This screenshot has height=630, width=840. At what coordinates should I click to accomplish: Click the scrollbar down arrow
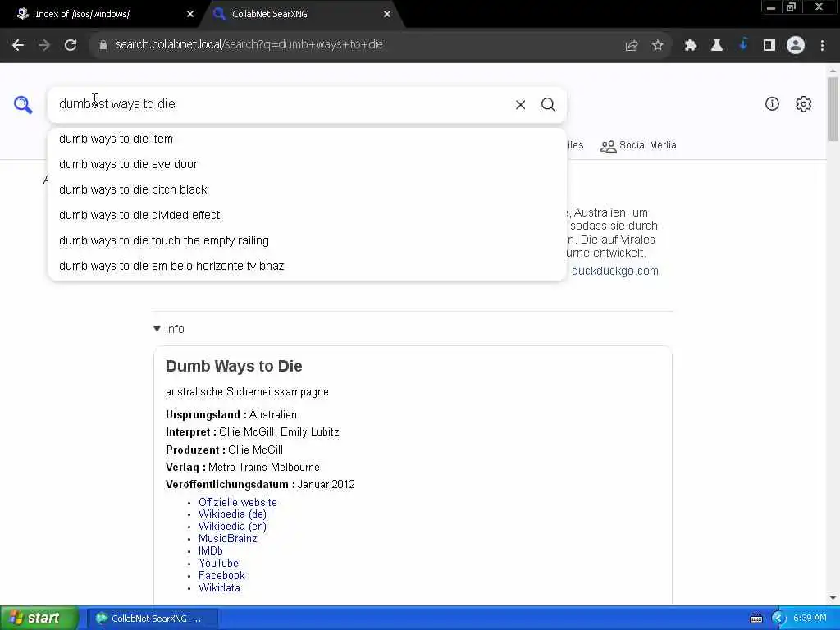point(833,598)
